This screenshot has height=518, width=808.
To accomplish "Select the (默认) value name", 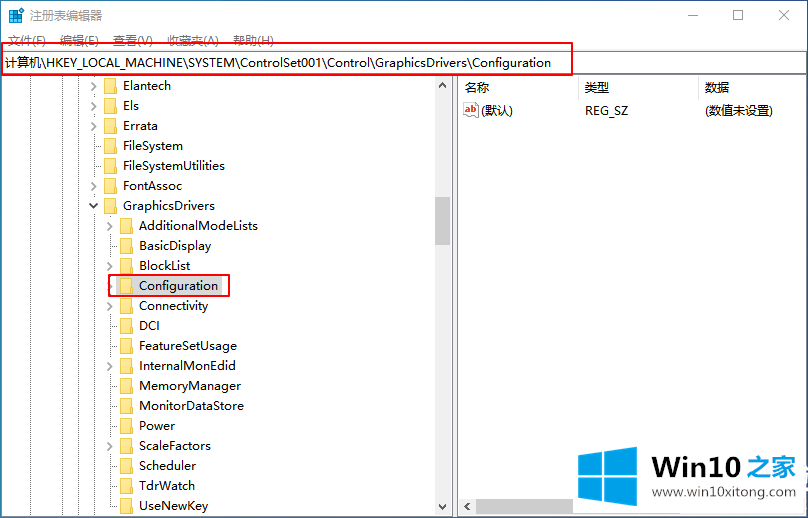I will [497, 111].
